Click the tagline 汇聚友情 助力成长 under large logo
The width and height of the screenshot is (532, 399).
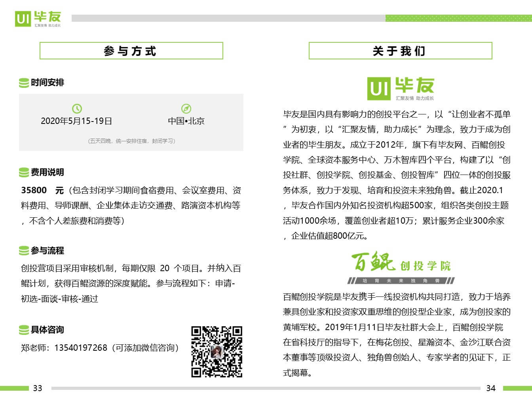[415, 98]
